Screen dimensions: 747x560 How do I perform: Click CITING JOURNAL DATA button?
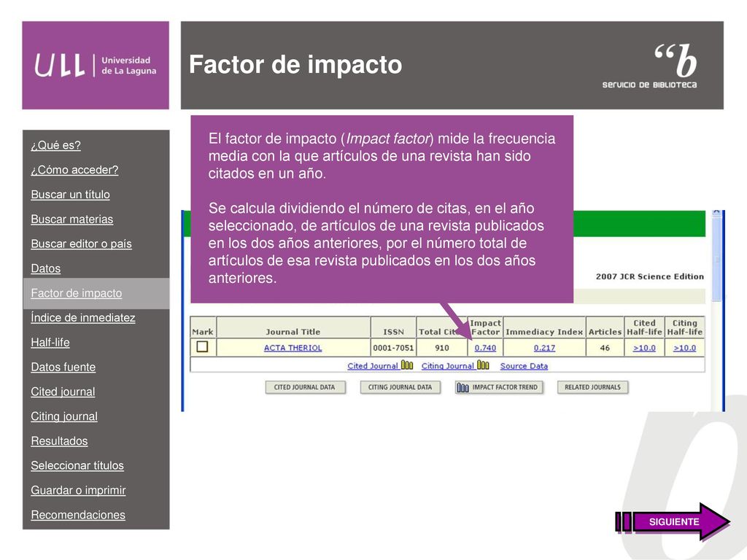tap(400, 387)
